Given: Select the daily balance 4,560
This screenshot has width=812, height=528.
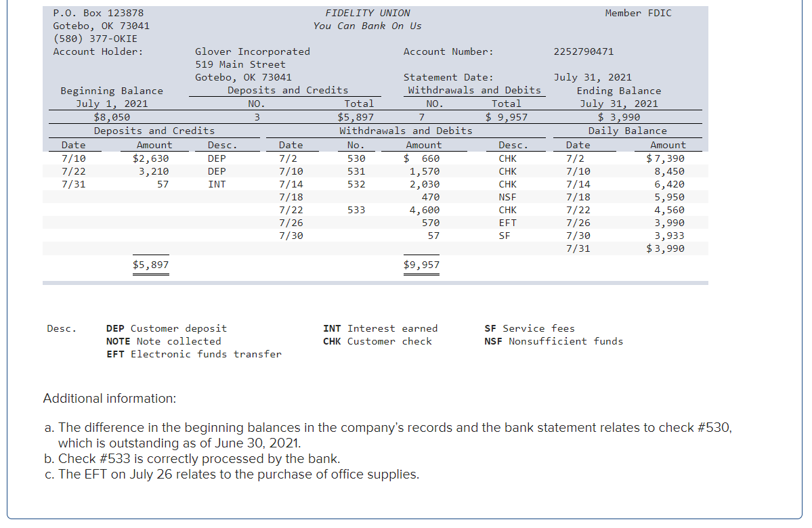Looking at the screenshot, I should (670, 210).
